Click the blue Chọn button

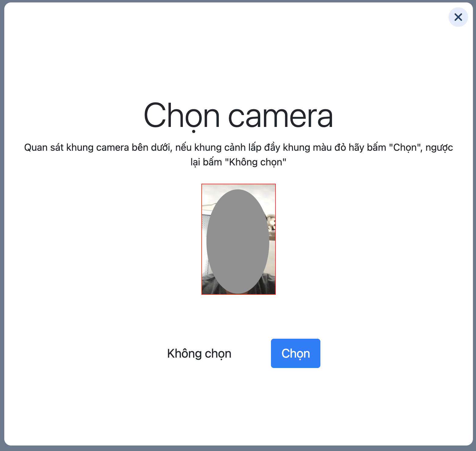point(295,353)
